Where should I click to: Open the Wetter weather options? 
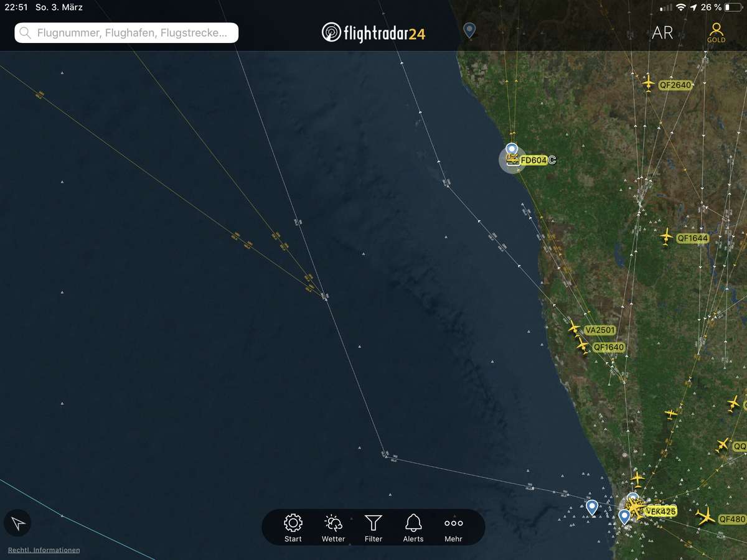coord(333,528)
